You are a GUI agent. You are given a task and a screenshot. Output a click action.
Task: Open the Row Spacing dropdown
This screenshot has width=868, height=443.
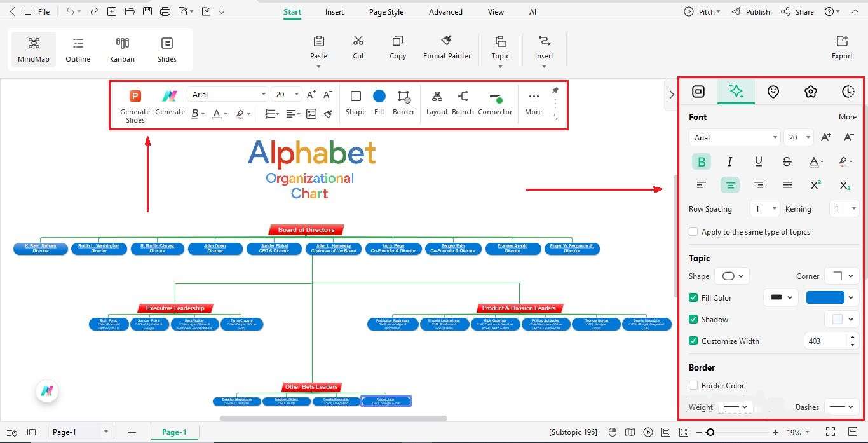tap(764, 208)
